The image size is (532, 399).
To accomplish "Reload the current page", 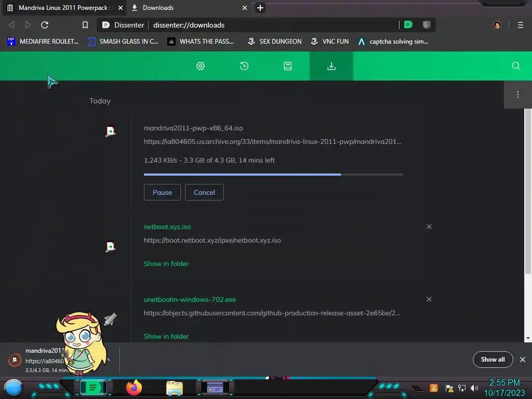I will (45, 25).
